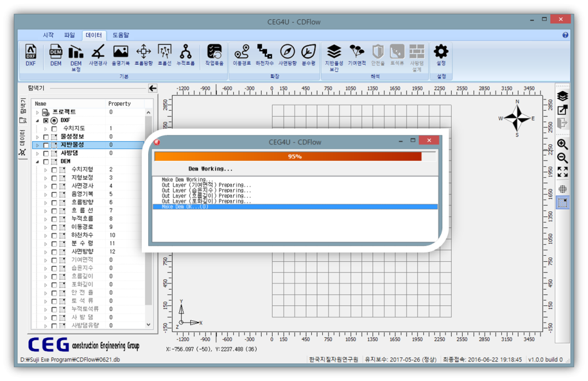Expand the 프로젝트 tree node
This screenshot has width=588, height=381.
[x=37, y=112]
